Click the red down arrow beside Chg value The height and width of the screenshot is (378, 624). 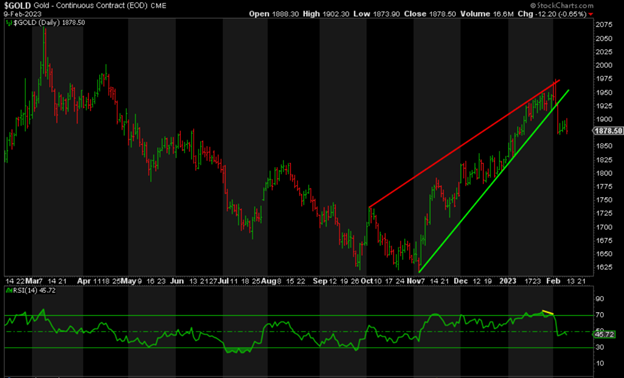pos(591,14)
